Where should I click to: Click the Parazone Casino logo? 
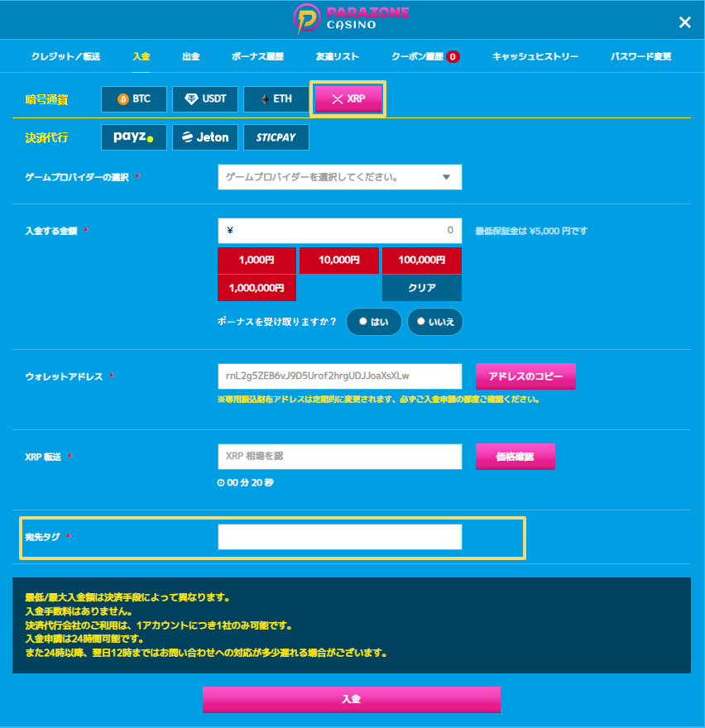(352, 18)
